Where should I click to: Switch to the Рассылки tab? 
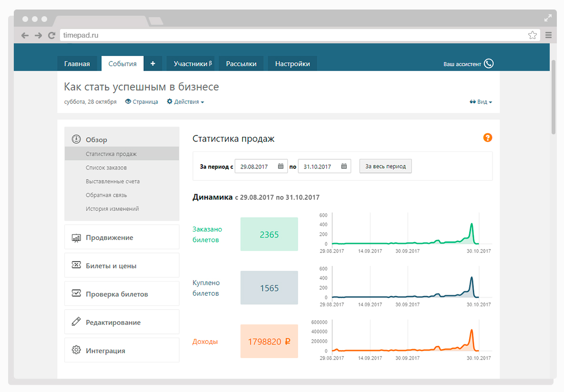click(x=241, y=64)
